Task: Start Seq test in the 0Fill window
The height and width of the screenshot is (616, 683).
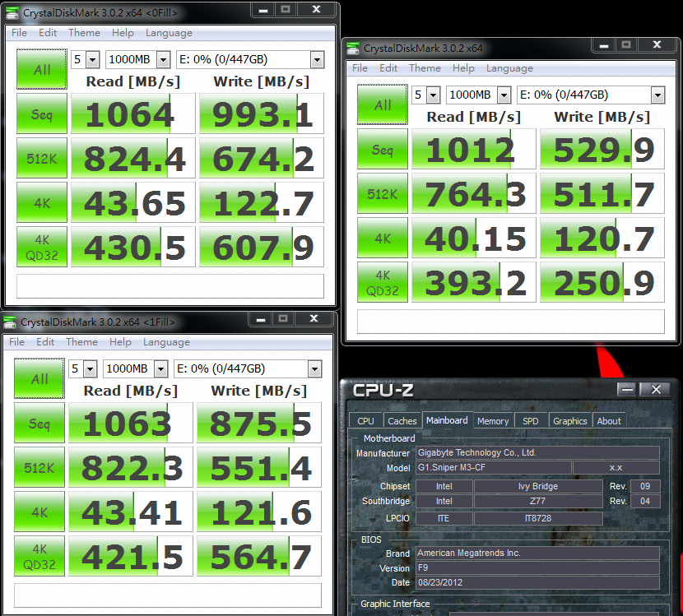Action: [42, 113]
